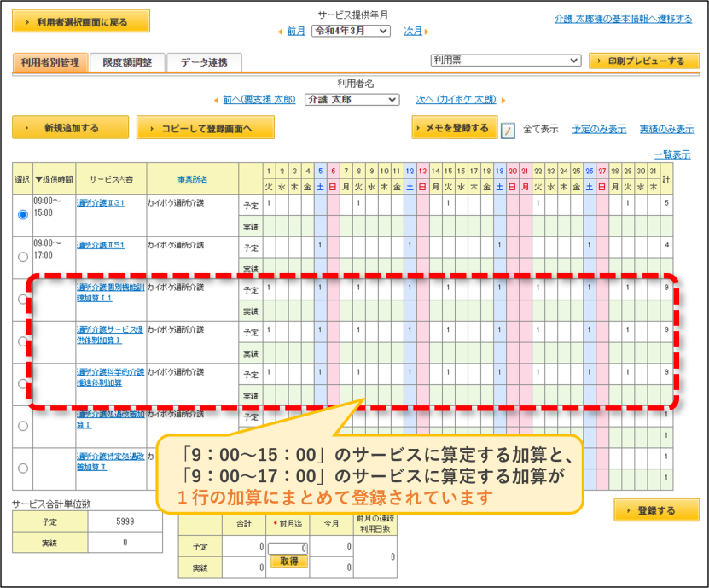The height and width of the screenshot is (588, 709).
Task: Switch to the 限度額調整 tab
Action: click(127, 62)
